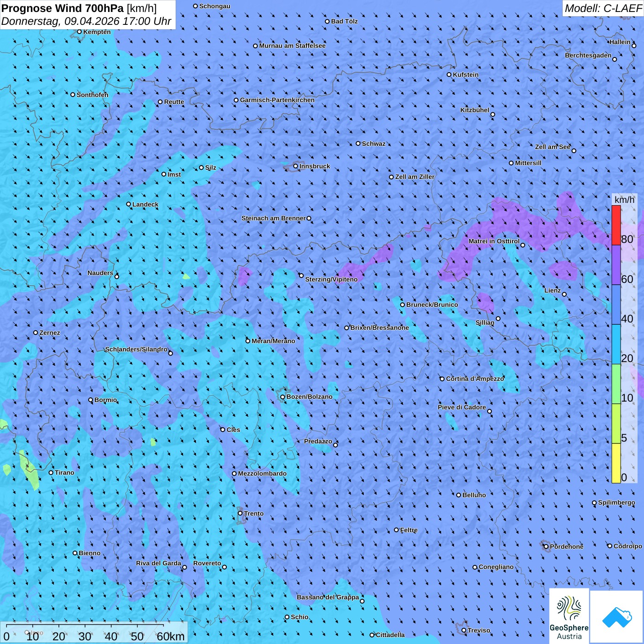
Task: Click the Trento city label
Action: click(254, 513)
